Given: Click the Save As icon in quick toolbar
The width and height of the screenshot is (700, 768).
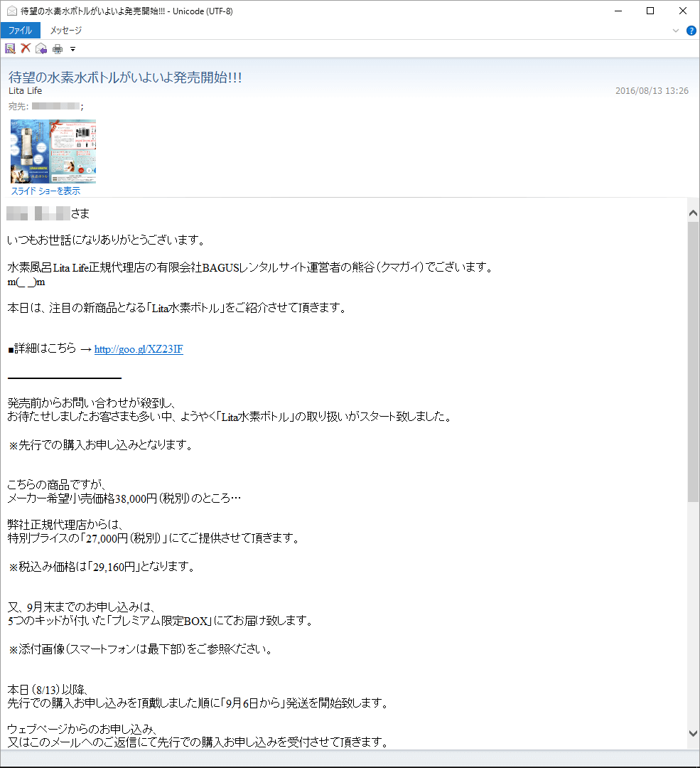Looking at the screenshot, I should [x=10, y=48].
